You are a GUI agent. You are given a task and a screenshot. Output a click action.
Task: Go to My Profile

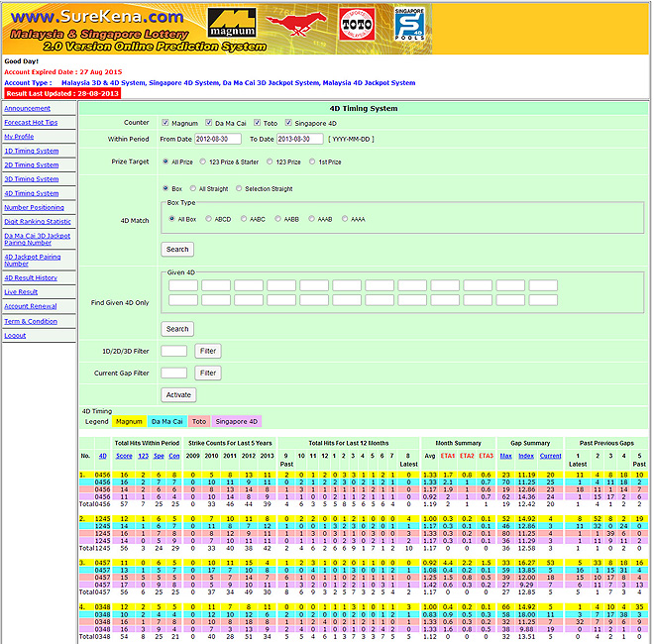click(19, 137)
